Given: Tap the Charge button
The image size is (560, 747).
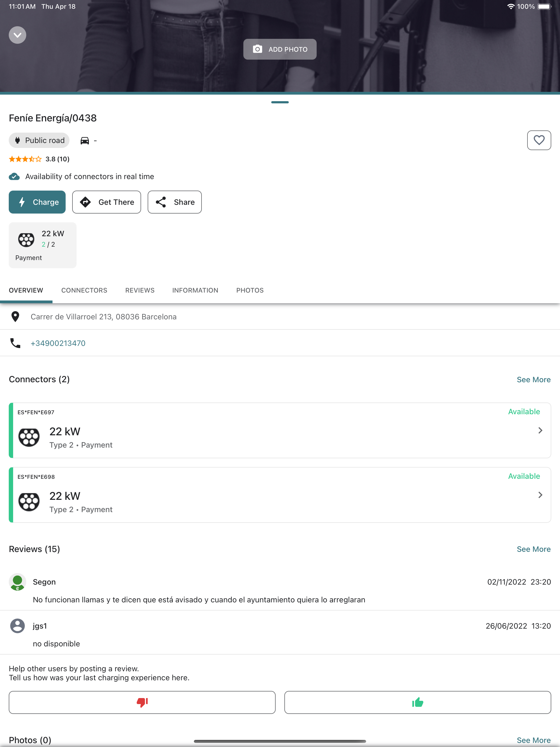Looking at the screenshot, I should tap(37, 202).
